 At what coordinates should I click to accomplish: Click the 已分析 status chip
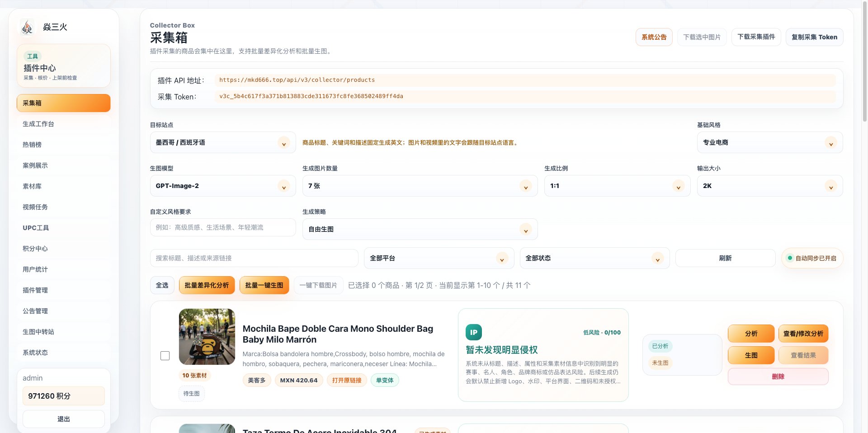pyautogui.click(x=660, y=346)
